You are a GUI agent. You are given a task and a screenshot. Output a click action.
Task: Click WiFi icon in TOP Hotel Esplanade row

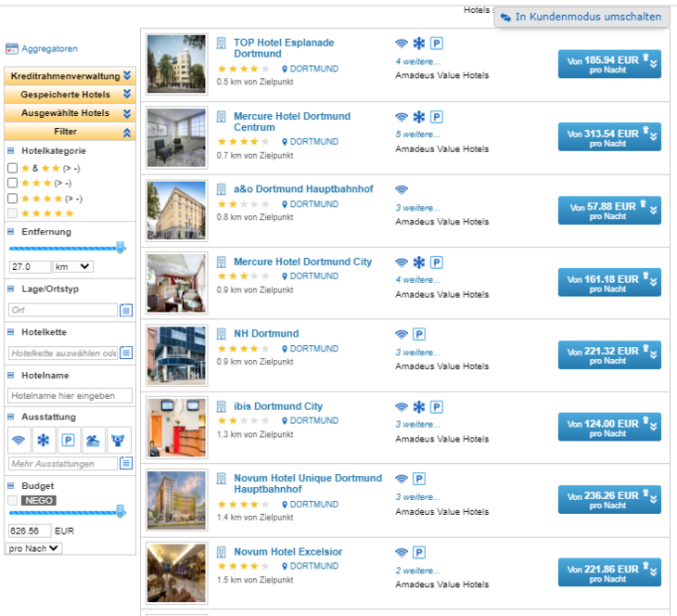(x=402, y=44)
